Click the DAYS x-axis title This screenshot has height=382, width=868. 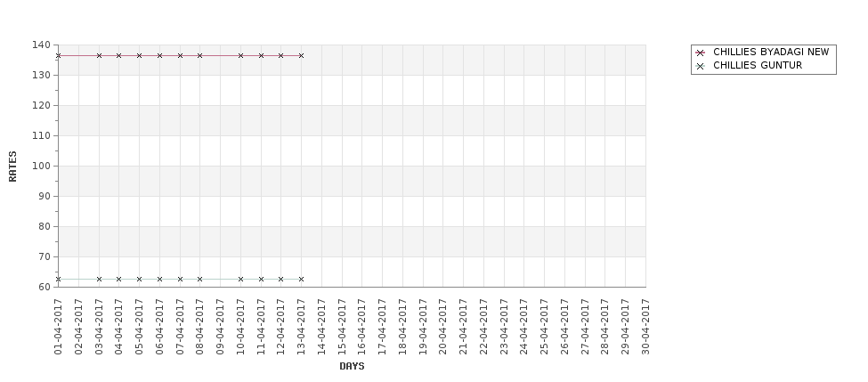point(352,366)
